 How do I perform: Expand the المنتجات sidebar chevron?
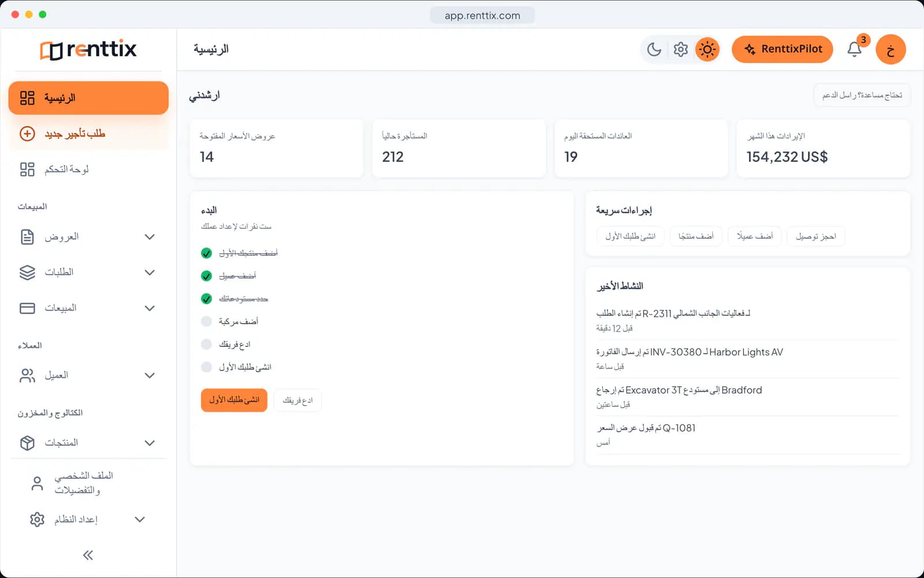(150, 443)
